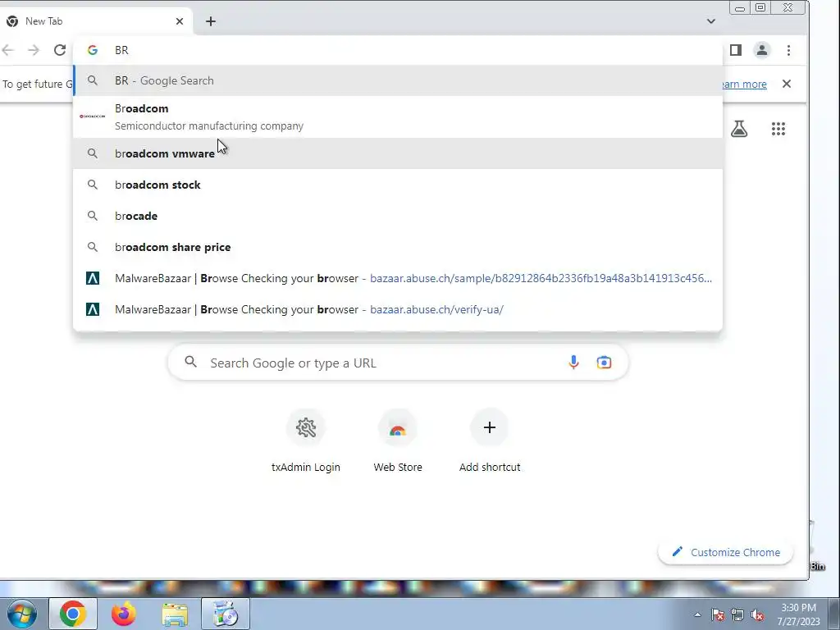Select the Broadcom company suggestion

click(398, 116)
